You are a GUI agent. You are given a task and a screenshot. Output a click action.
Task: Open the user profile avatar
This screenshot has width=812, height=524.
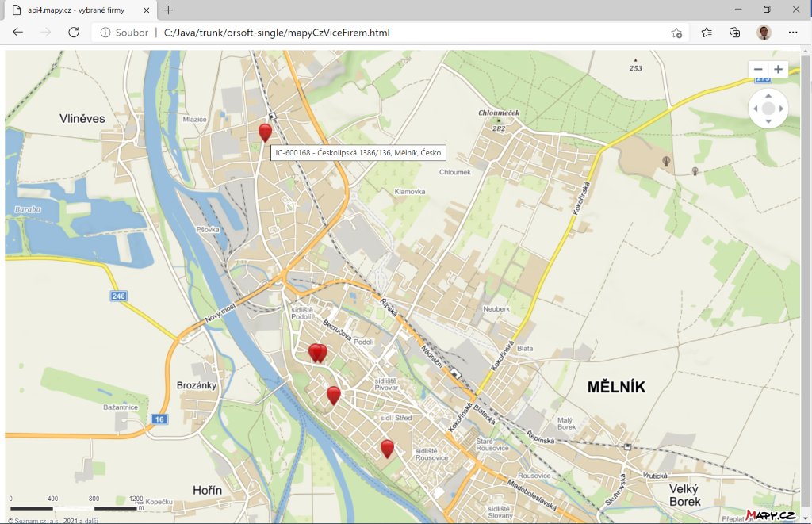click(x=764, y=33)
